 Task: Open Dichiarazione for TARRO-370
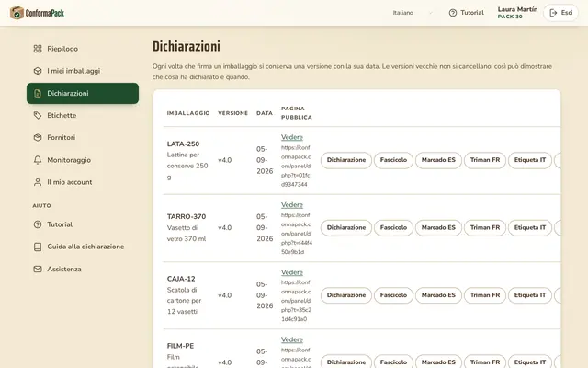click(x=345, y=227)
